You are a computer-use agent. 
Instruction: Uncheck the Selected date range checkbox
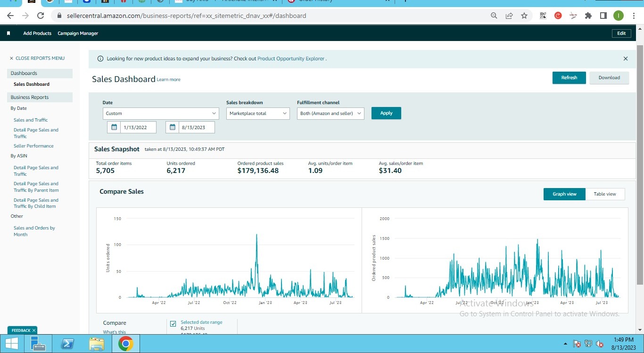(173, 324)
